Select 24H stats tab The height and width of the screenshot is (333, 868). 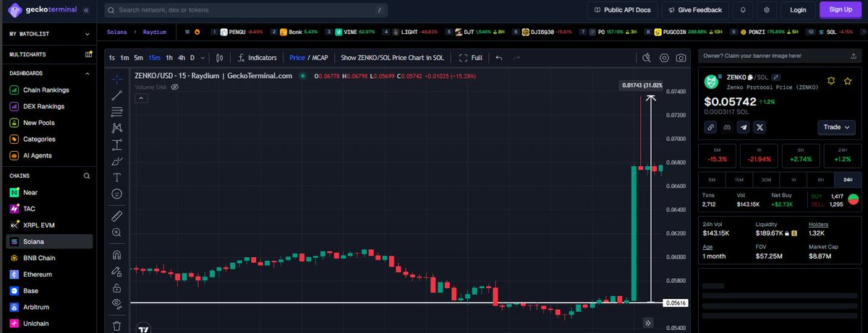click(x=848, y=179)
